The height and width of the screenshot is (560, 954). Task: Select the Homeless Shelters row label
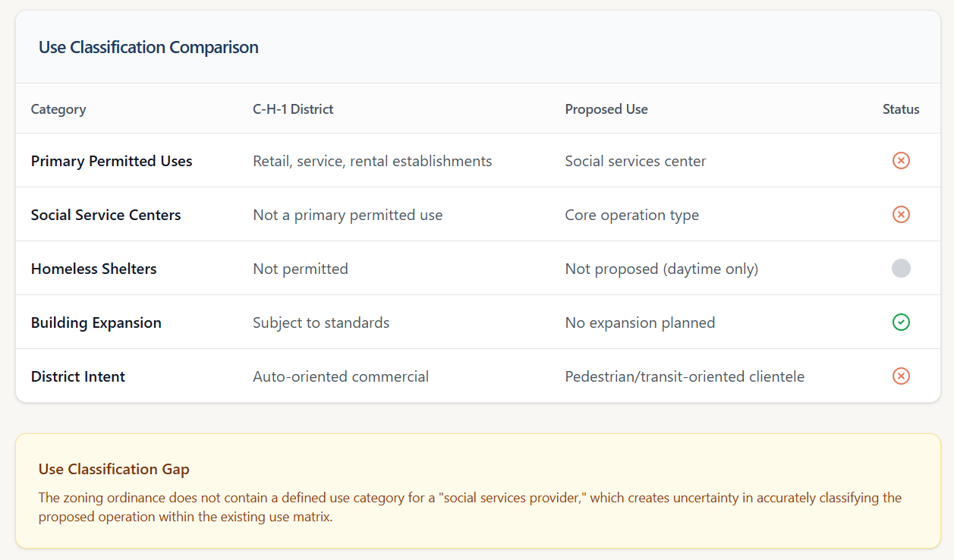(93, 269)
